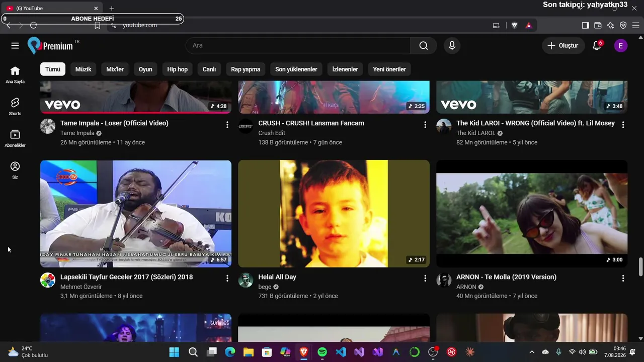
Task: Open options for Lapsekili Tayfur Geceler video
Action: [227, 278]
